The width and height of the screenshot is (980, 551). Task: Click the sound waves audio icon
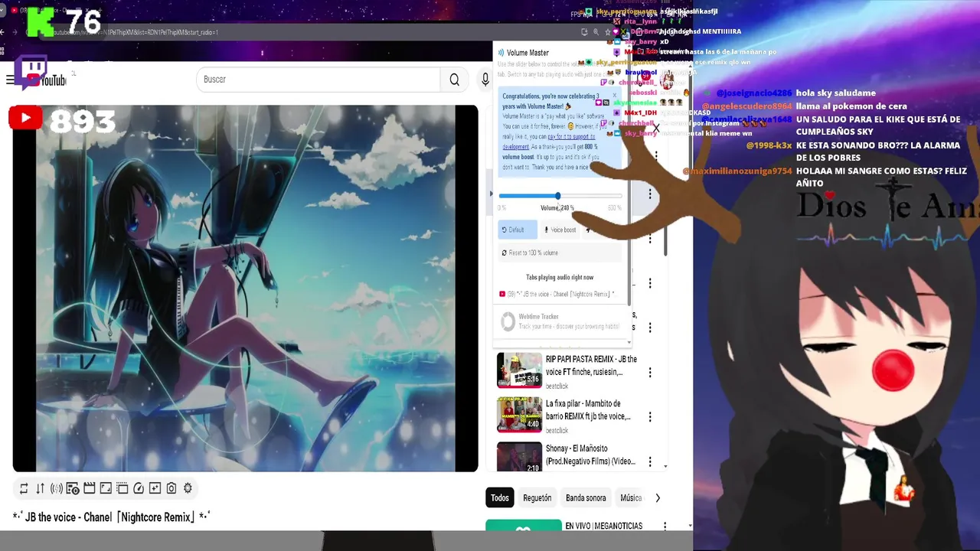point(56,488)
